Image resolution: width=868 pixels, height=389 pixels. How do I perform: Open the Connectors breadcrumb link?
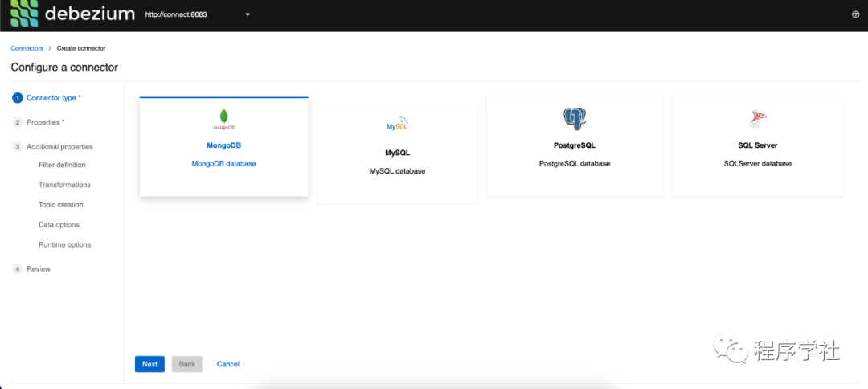[27, 48]
